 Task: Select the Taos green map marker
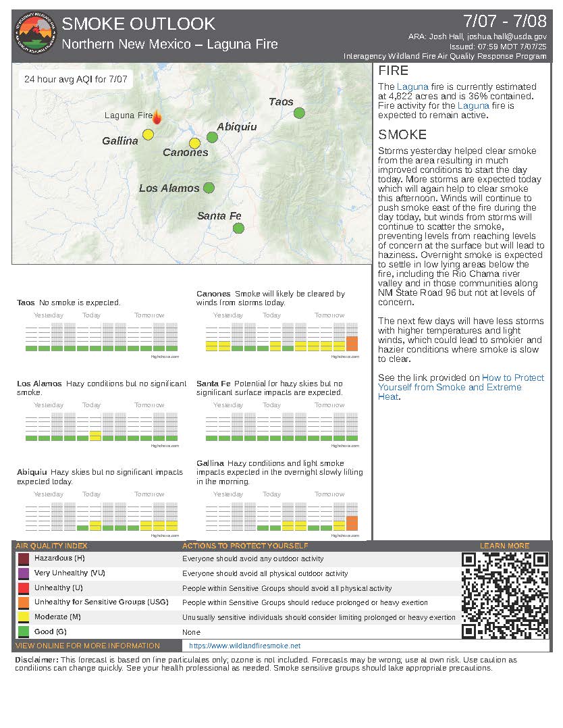pos(299,113)
